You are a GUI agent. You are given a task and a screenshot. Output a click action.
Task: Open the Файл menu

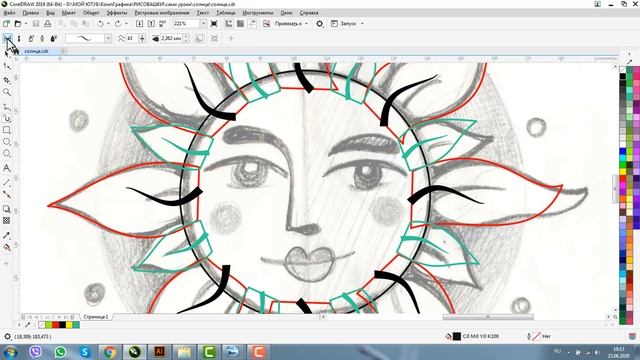[x=9, y=13]
